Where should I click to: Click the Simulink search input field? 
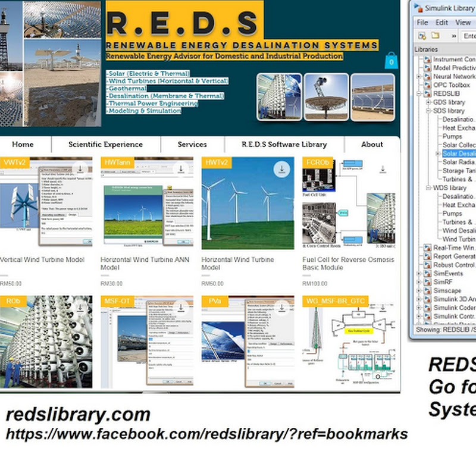(468, 36)
